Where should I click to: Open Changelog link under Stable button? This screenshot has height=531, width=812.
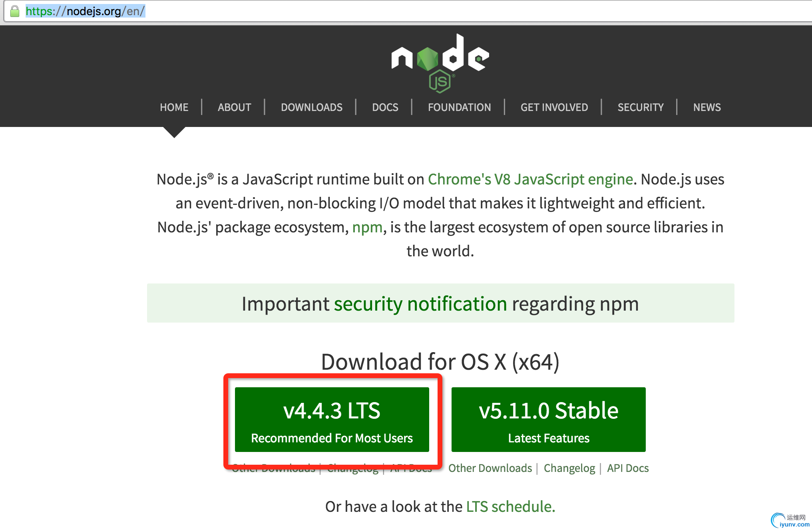click(x=569, y=468)
